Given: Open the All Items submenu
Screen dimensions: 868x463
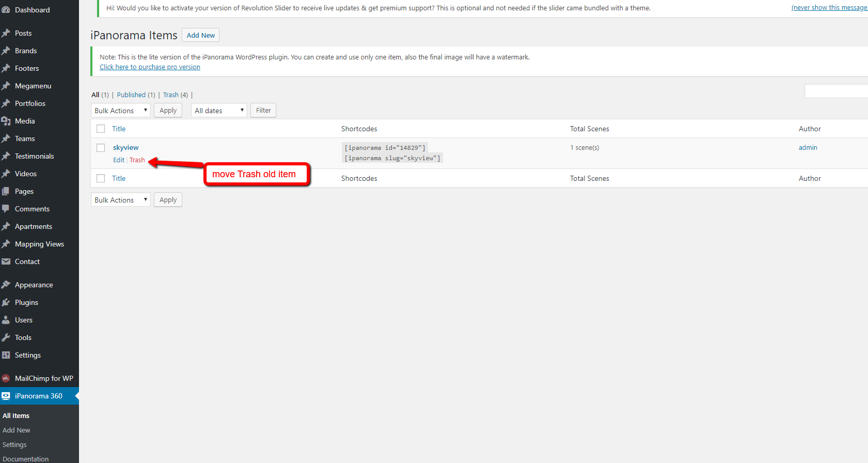Looking at the screenshot, I should pyautogui.click(x=16, y=415).
